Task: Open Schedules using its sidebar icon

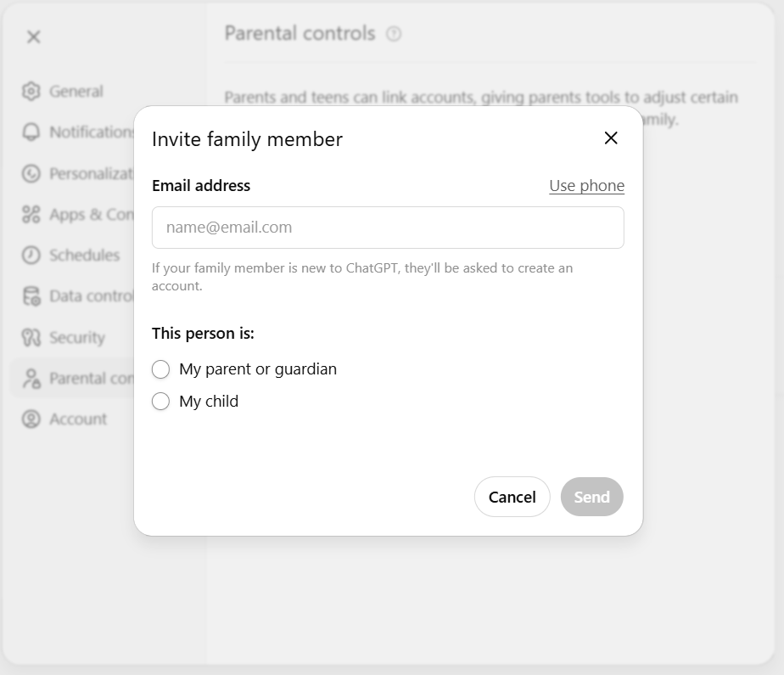Action: pyautogui.click(x=31, y=255)
